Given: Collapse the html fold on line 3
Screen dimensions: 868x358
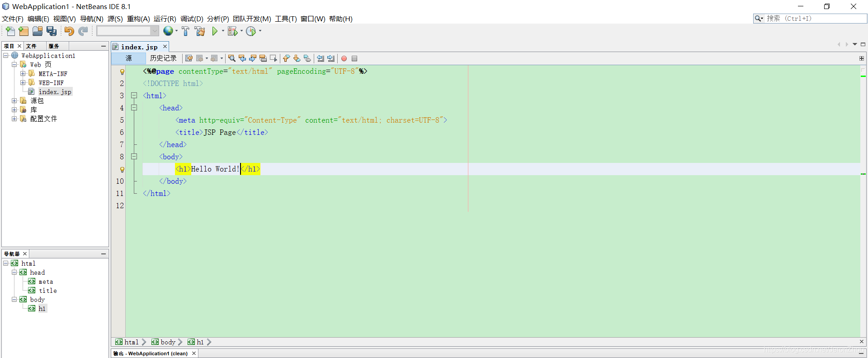Looking at the screenshot, I should [134, 95].
